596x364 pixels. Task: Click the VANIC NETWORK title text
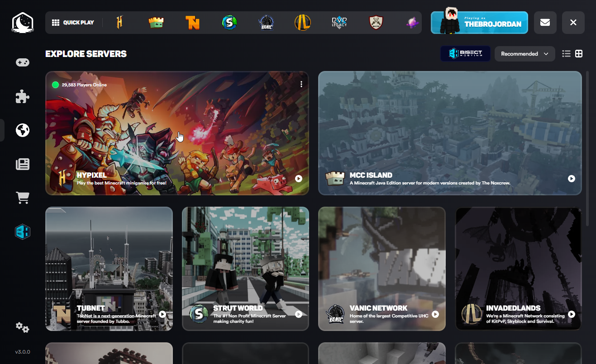coord(379,308)
